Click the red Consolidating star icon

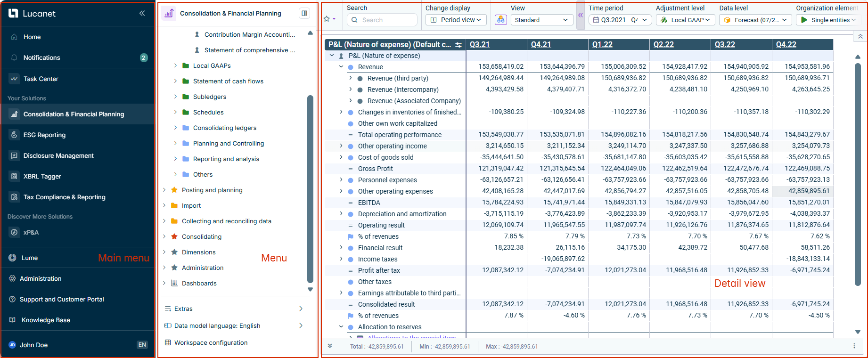(174, 236)
